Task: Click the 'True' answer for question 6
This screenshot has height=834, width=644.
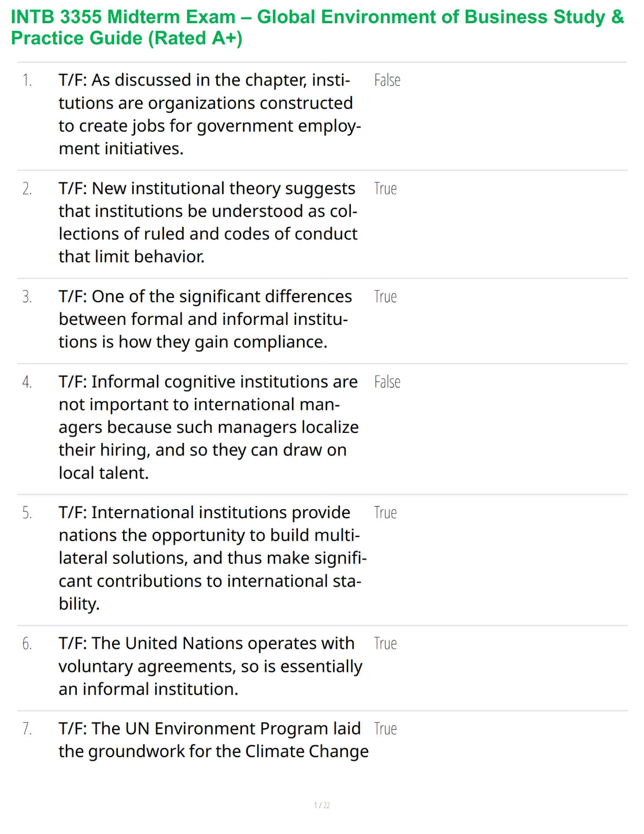Action: (x=385, y=643)
